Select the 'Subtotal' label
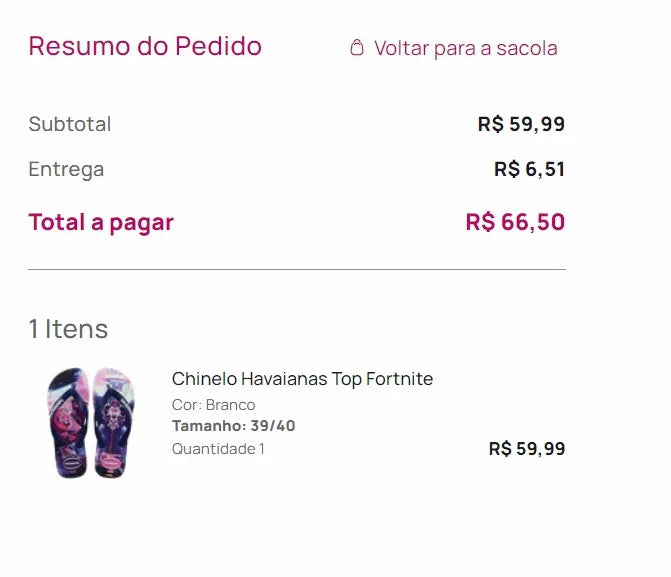The height and width of the screenshot is (577, 671). click(x=69, y=124)
